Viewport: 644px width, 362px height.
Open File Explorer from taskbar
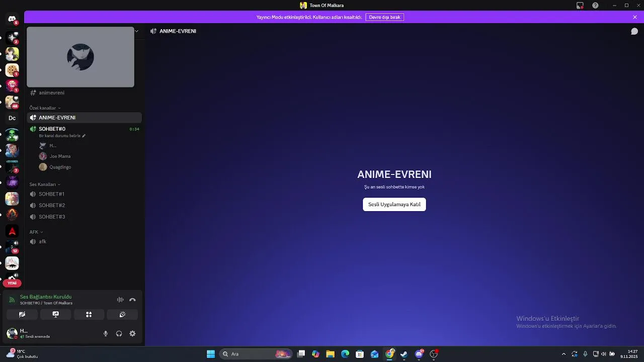click(330, 354)
